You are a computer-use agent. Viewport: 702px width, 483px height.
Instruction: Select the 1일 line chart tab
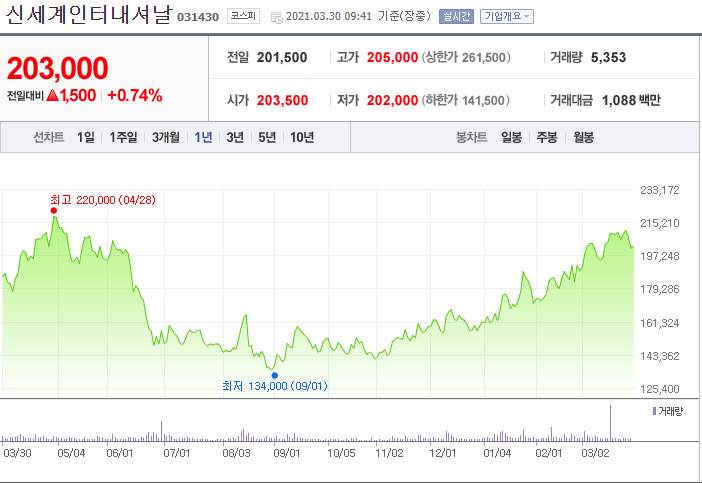coord(86,137)
